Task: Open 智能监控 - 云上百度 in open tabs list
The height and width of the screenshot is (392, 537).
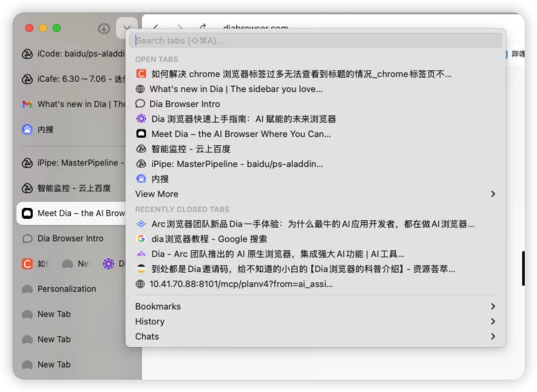Action: click(315, 149)
